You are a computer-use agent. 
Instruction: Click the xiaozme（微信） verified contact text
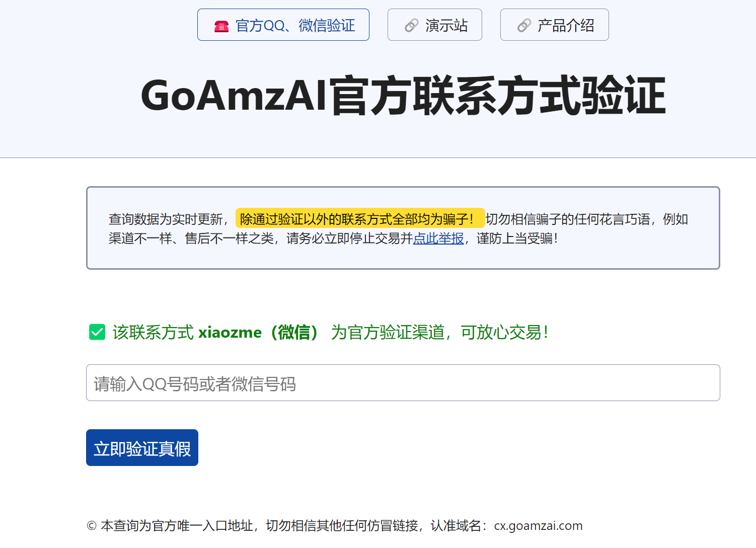point(259,332)
